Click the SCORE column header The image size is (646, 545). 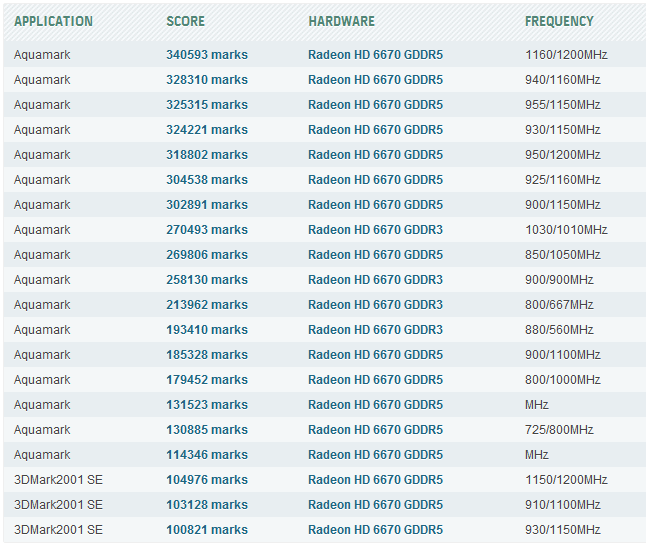(x=187, y=21)
